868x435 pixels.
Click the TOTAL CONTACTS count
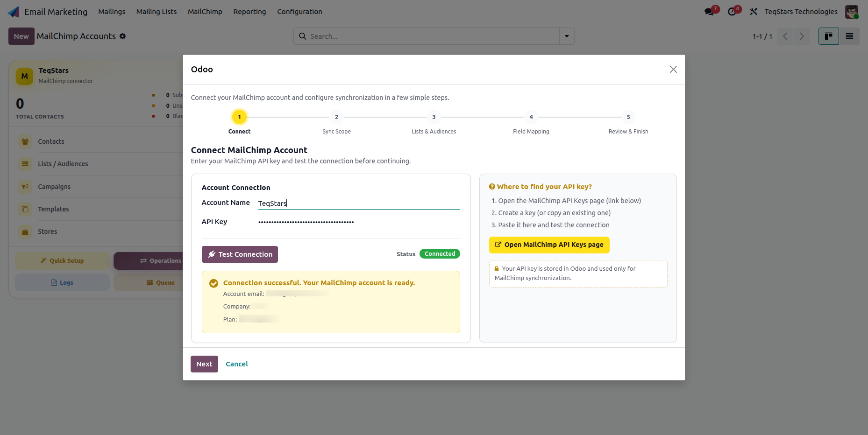point(20,104)
